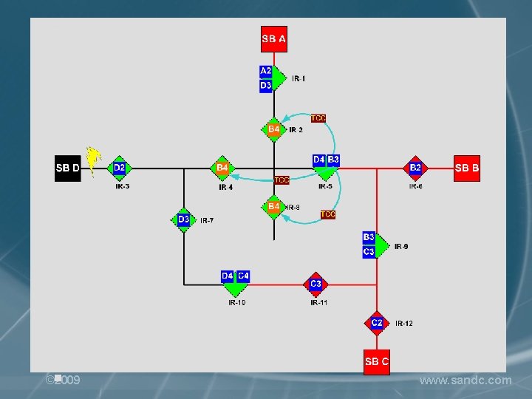
Task: Click the IR-6 text label
Action: 415,186
